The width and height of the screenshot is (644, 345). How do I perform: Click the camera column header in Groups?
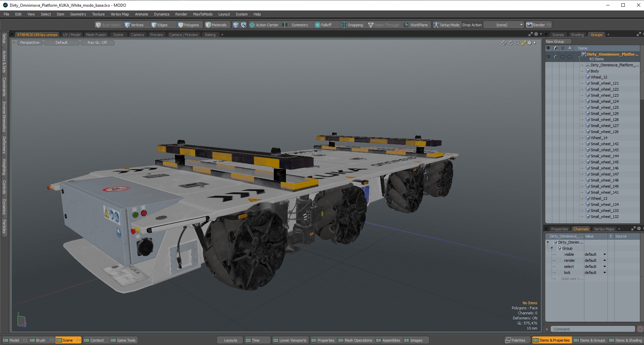(556, 48)
